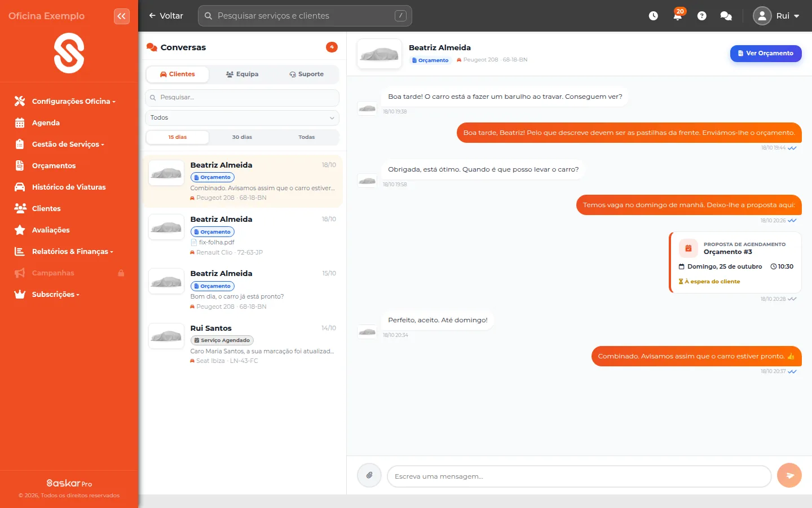Open notifications bell with 20 badge
The width and height of the screenshot is (812, 508).
678,15
